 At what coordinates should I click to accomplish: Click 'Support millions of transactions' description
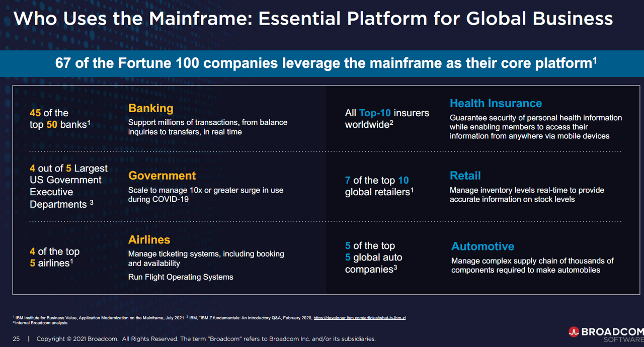coord(208,127)
